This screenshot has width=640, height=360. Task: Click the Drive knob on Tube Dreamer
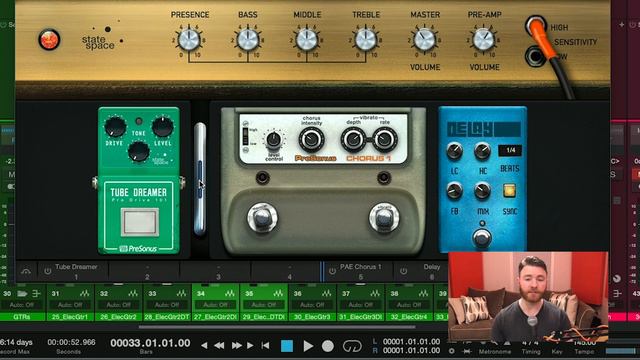click(115, 127)
